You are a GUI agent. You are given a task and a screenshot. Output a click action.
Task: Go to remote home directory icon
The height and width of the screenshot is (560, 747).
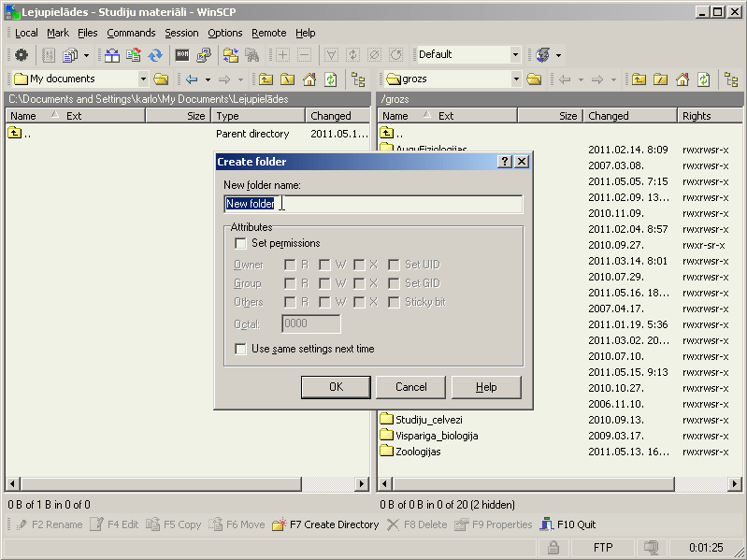[682, 79]
